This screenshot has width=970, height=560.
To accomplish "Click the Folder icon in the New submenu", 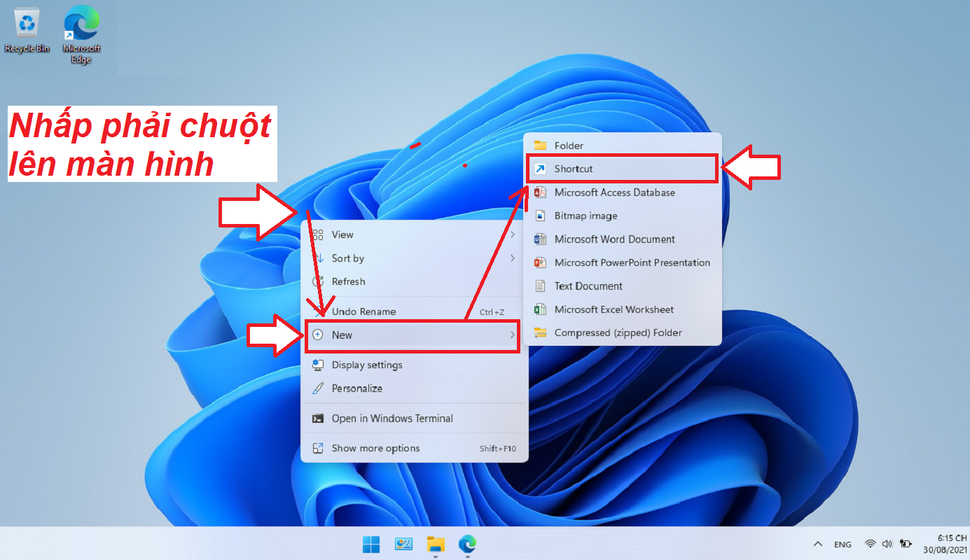I will coord(540,146).
